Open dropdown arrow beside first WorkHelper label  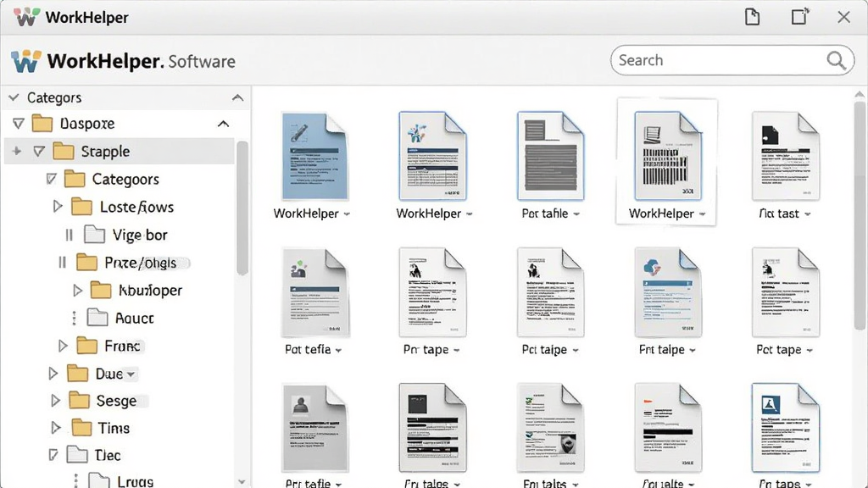pos(347,214)
